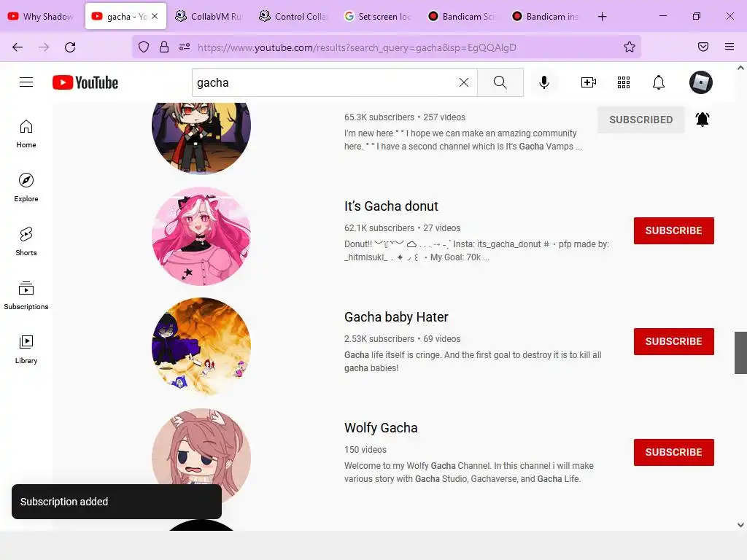The height and width of the screenshot is (560, 747).
Task: Click the tracking protection shield icon
Action: coord(144,47)
